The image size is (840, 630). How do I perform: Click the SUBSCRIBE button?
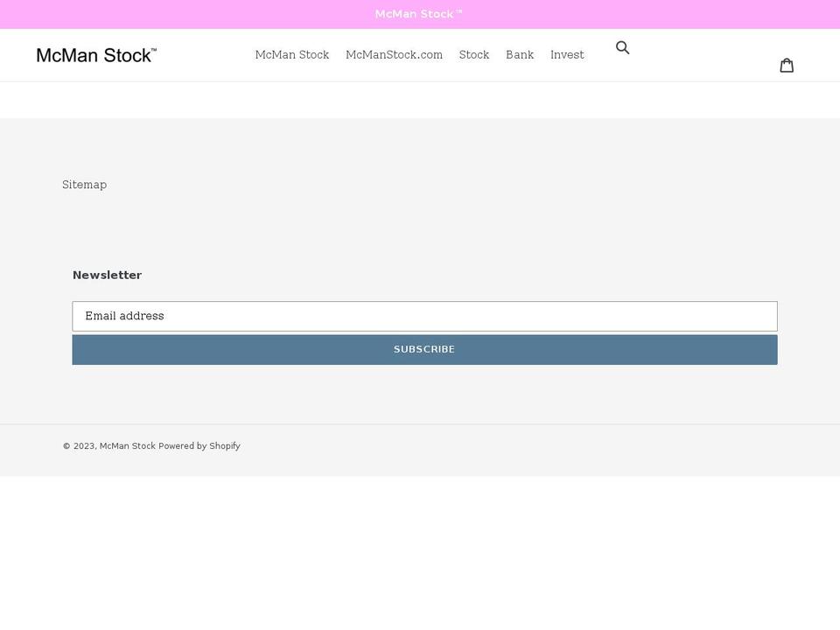(x=425, y=350)
